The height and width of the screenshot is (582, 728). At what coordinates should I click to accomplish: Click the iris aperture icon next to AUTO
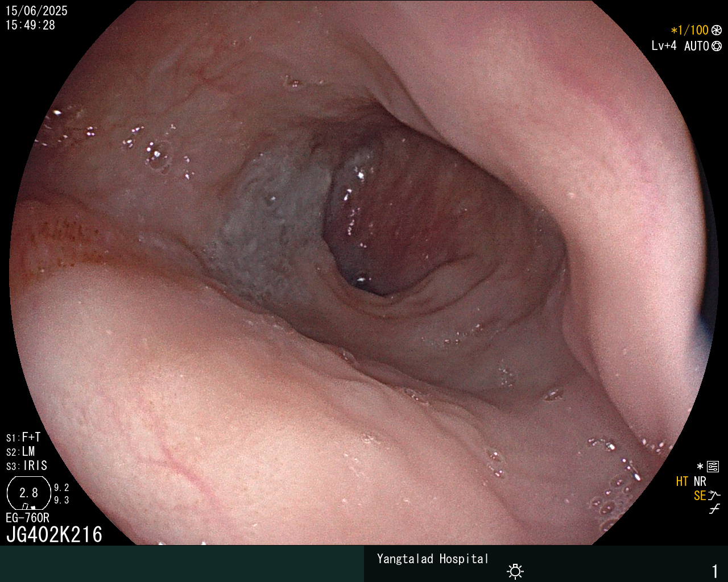click(717, 46)
